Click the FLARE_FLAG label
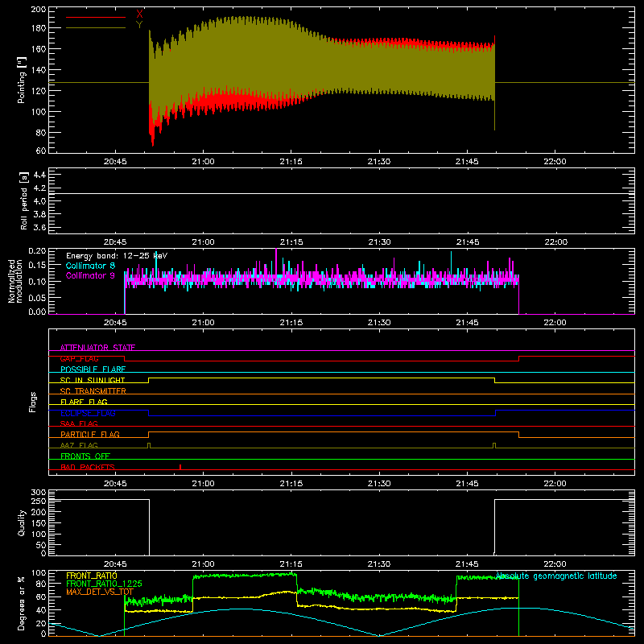 (84, 402)
